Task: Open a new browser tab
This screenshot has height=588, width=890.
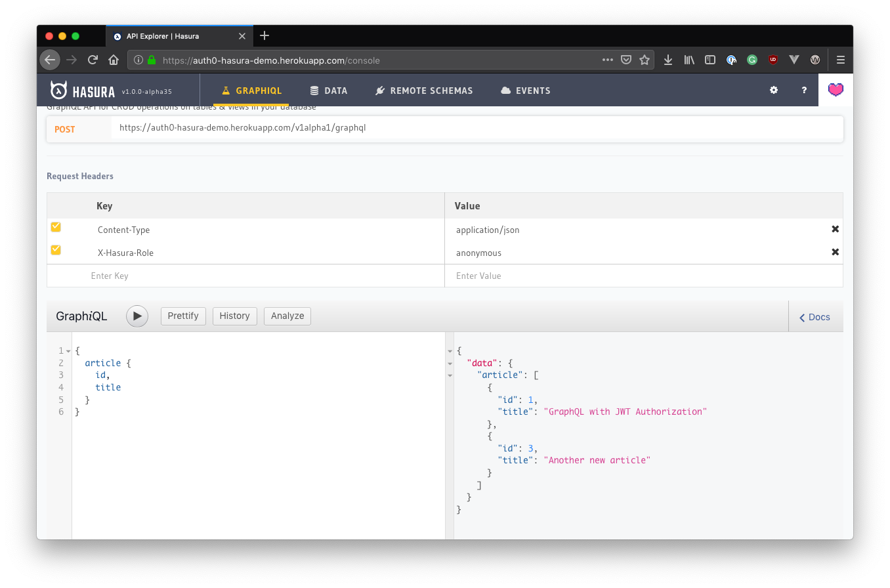Action: click(265, 35)
